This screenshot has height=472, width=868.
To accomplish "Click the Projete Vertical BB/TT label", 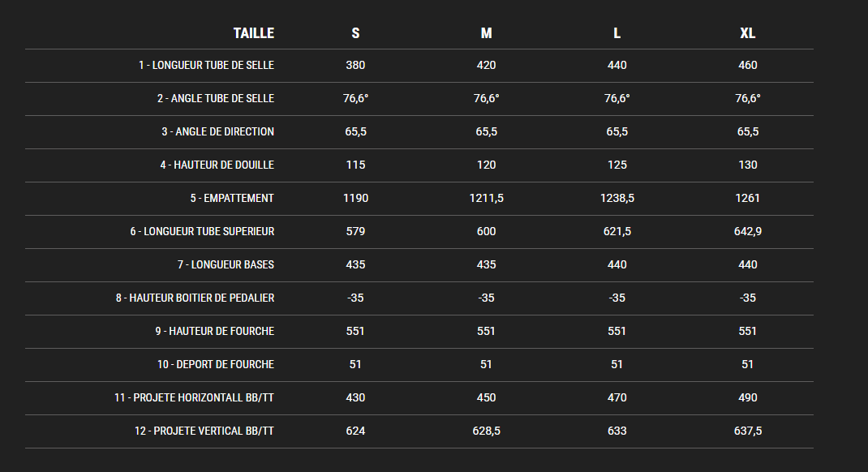I will (204, 431).
